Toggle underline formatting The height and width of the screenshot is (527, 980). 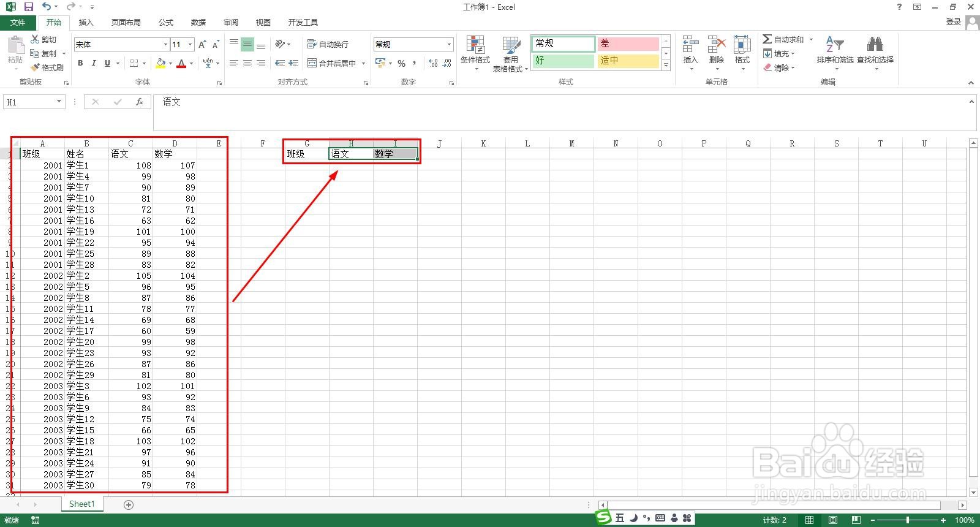(108, 63)
